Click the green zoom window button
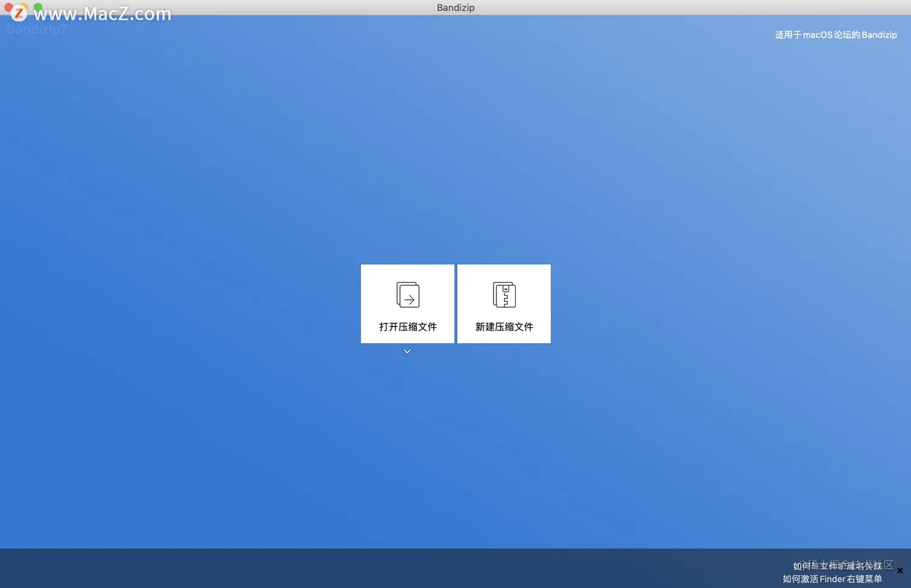The width and height of the screenshot is (911, 588). pos(38,7)
